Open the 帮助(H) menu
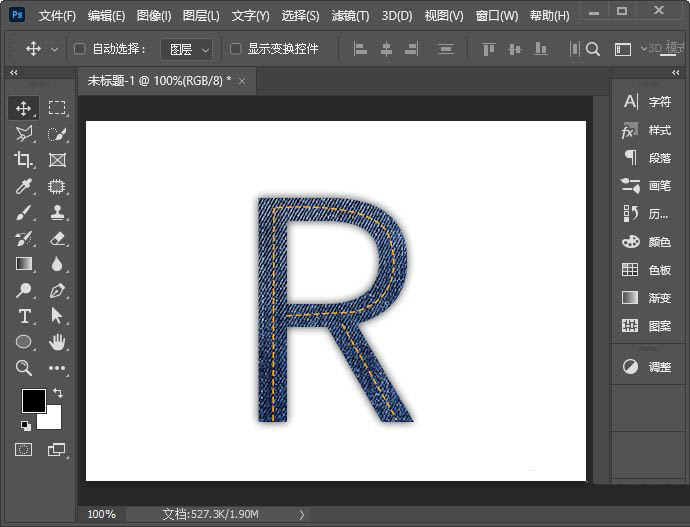The image size is (690, 527). point(550,16)
